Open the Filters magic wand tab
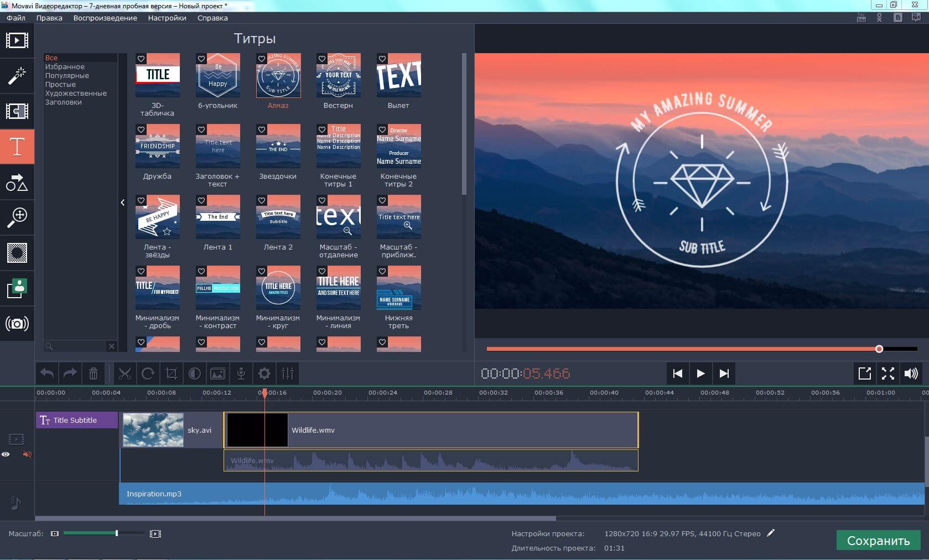The width and height of the screenshot is (929, 560). tap(17, 76)
